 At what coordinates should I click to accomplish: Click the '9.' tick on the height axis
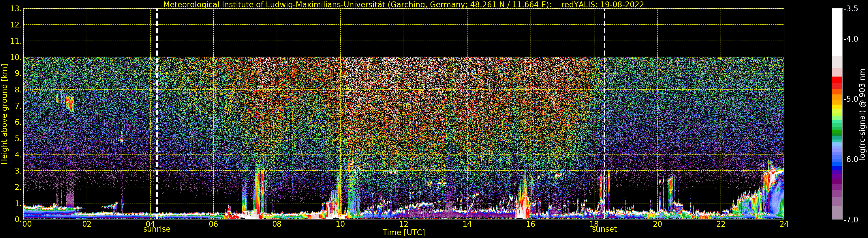[x=18, y=74]
